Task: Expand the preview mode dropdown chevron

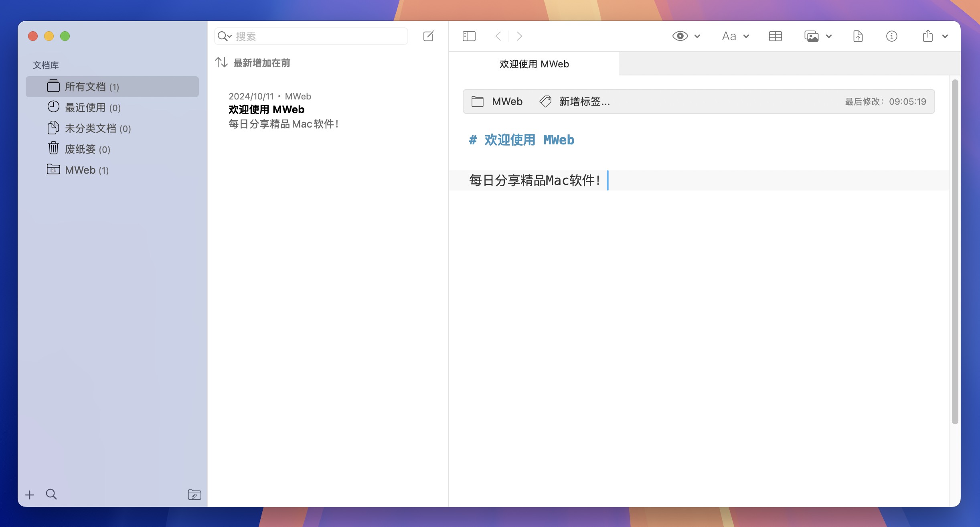Action: (x=698, y=36)
